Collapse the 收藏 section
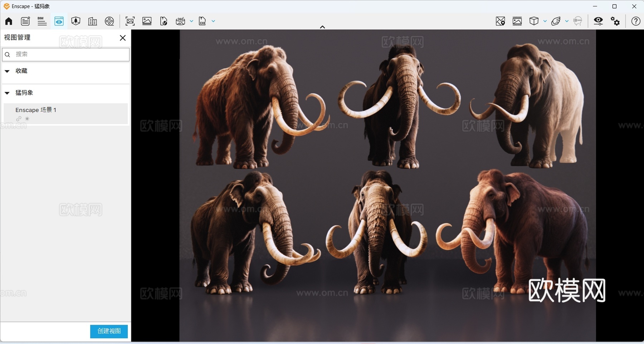 [x=7, y=71]
